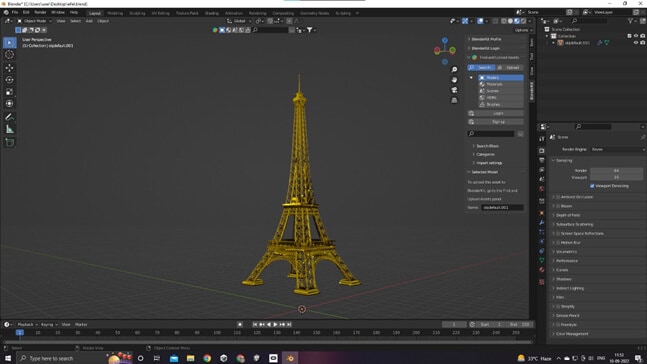Enable the Ambient Occlusion checkbox
The image size is (647, 364).
[x=558, y=197]
